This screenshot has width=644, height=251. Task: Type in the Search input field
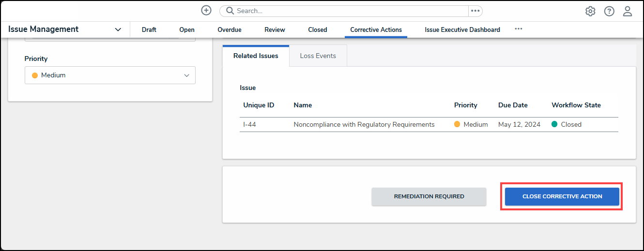click(x=349, y=11)
